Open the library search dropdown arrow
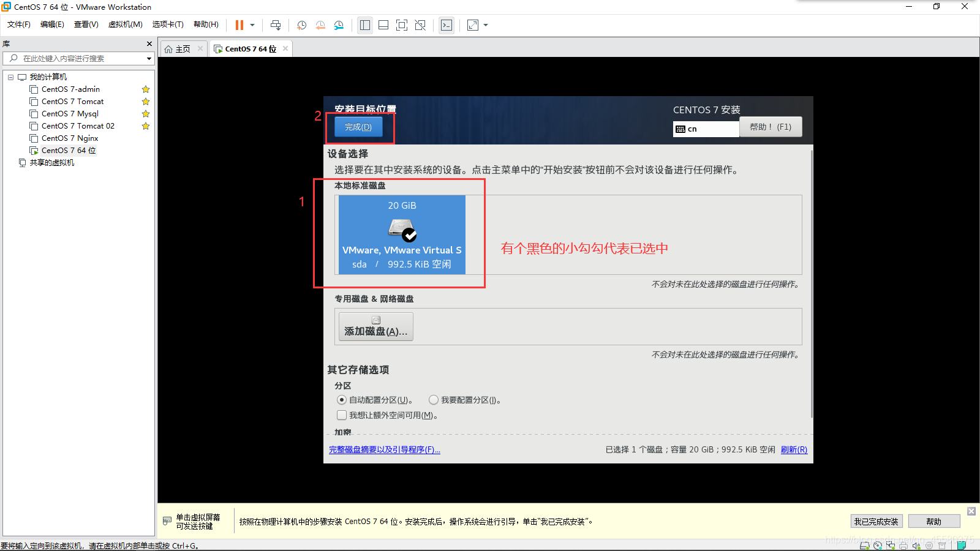 (x=149, y=59)
